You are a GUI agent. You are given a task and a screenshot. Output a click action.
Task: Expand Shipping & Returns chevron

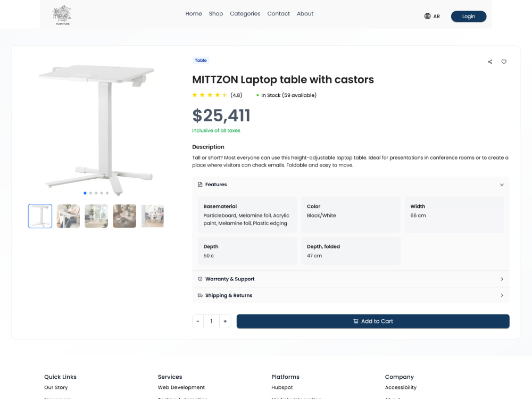(502, 295)
